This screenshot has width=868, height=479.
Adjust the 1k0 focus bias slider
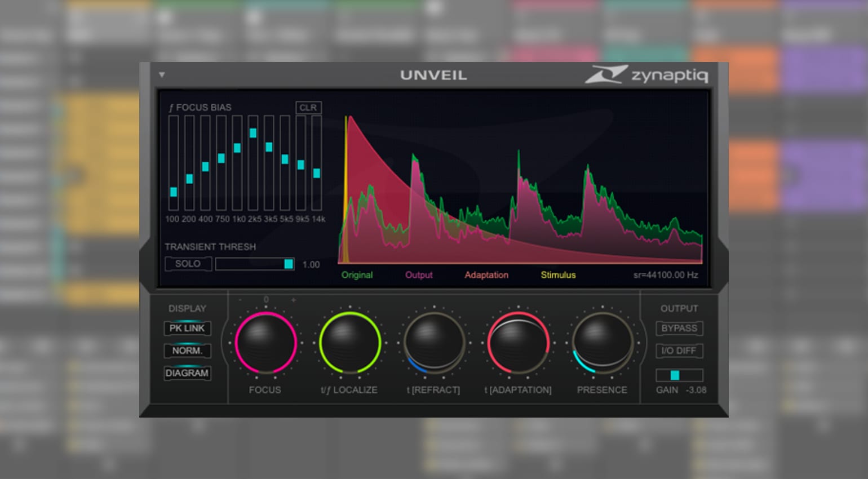click(237, 163)
